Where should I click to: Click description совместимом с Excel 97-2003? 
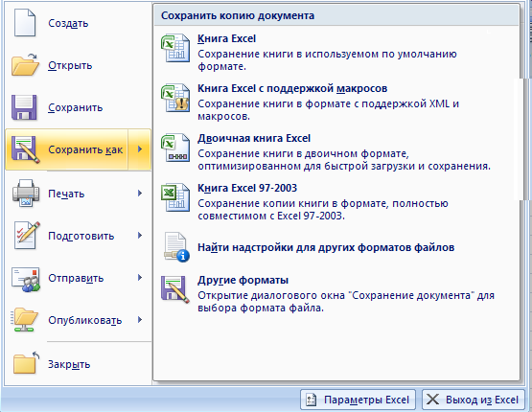323,210
